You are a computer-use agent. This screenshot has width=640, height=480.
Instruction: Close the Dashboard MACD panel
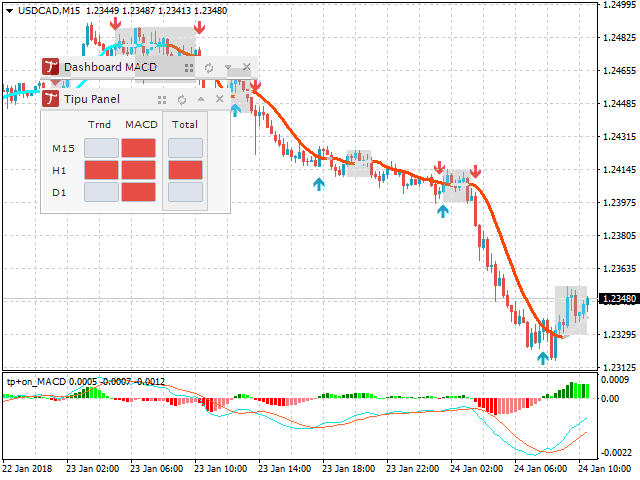(247, 67)
